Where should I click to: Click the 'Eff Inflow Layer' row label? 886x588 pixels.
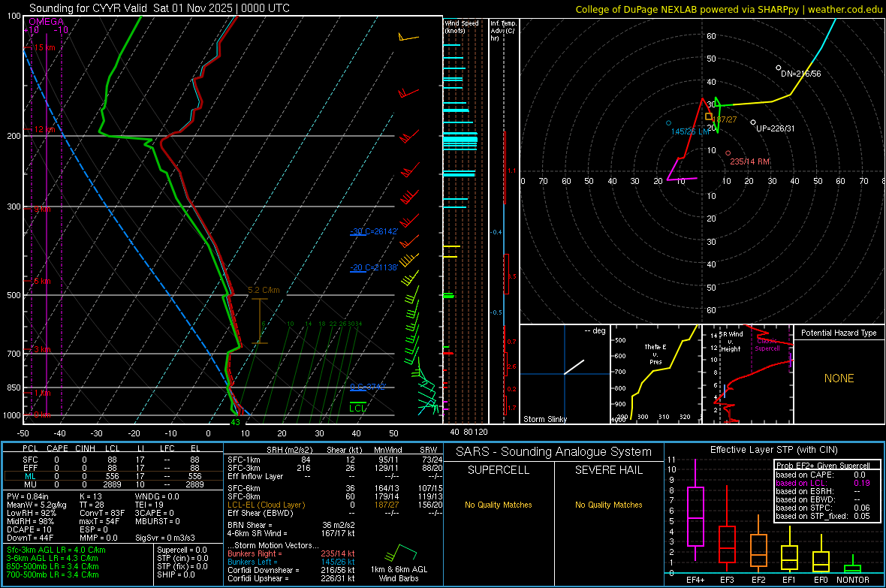click(x=256, y=476)
